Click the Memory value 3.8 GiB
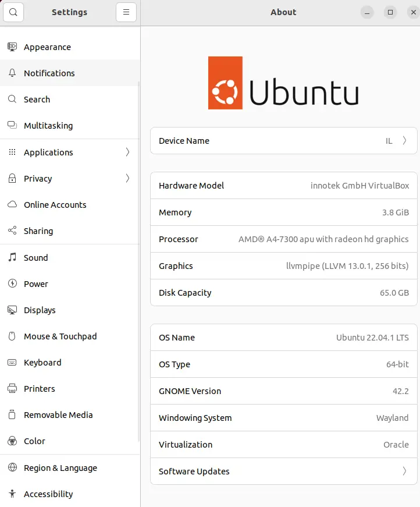The height and width of the screenshot is (507, 420). click(x=396, y=212)
